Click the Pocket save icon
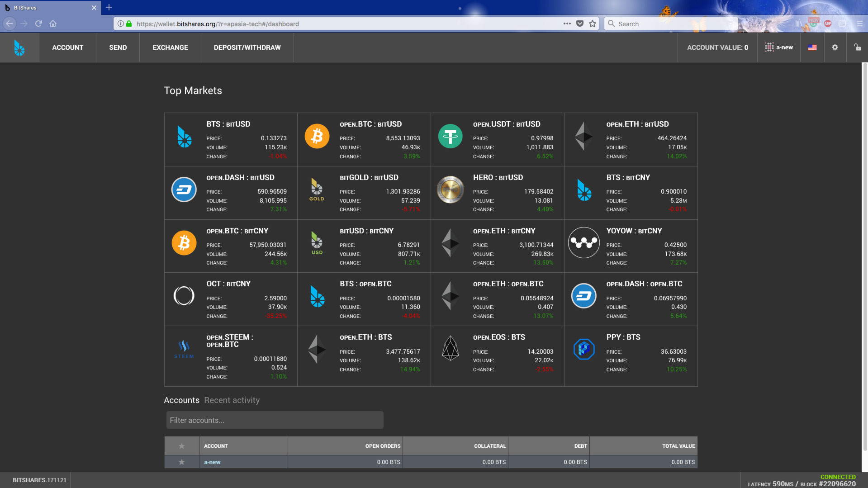 580,24
